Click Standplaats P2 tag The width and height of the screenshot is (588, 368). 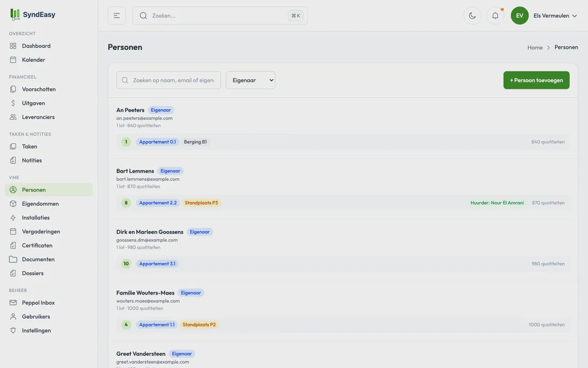pos(199,325)
